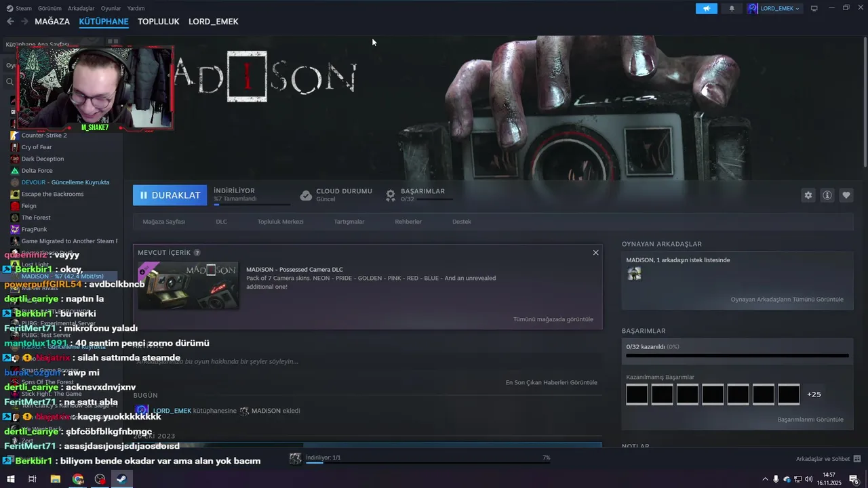Click the download progress bar under İndiriliyor
Screen dimensions: 868x488
pos(252,204)
